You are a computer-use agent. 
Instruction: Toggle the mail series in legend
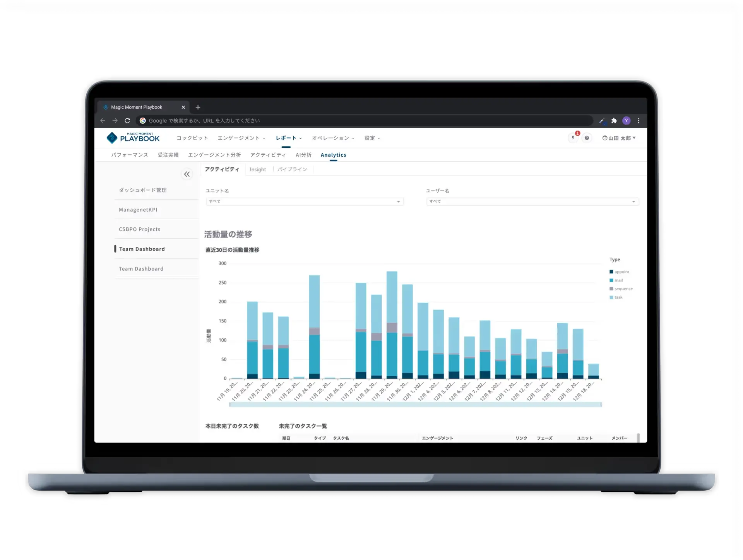click(x=618, y=280)
